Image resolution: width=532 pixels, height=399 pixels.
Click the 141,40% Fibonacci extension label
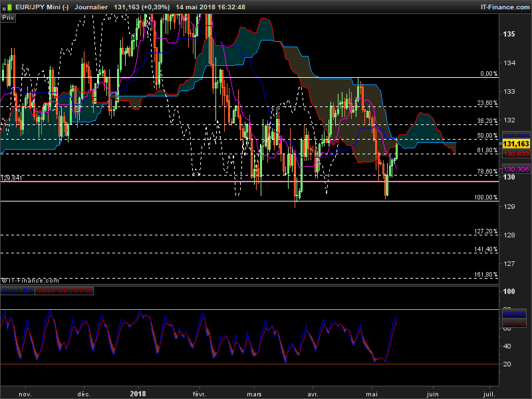pyautogui.click(x=486, y=249)
